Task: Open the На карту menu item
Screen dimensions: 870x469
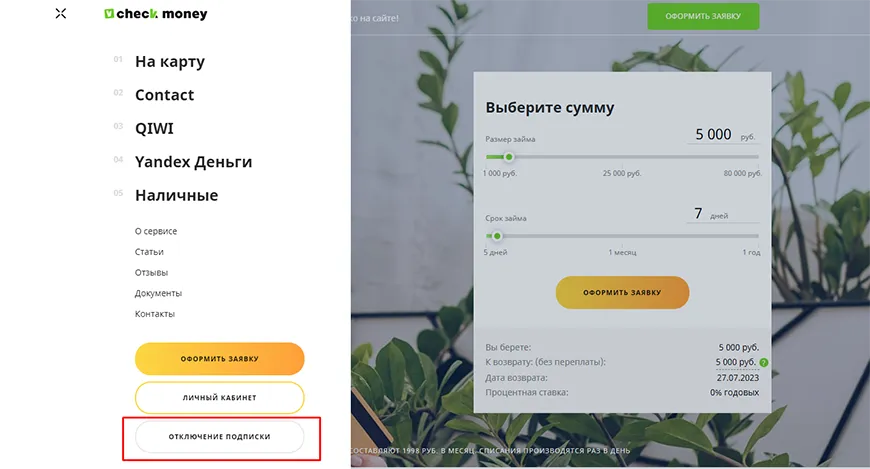Action: tap(170, 61)
